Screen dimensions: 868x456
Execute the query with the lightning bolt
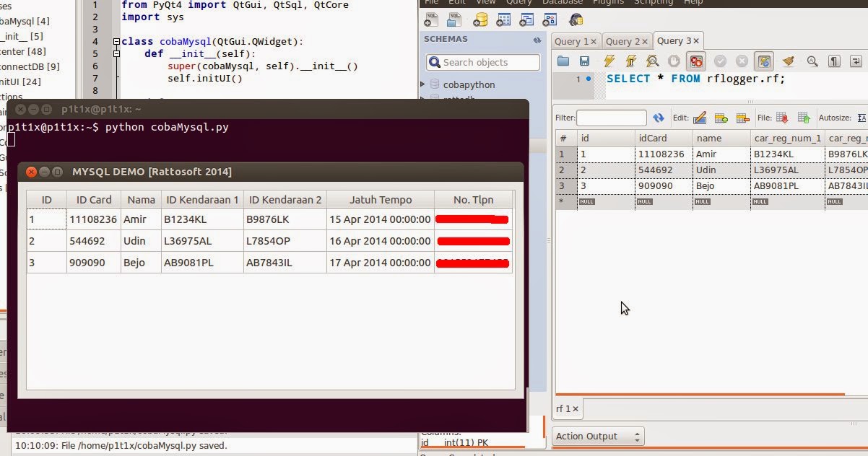609,61
